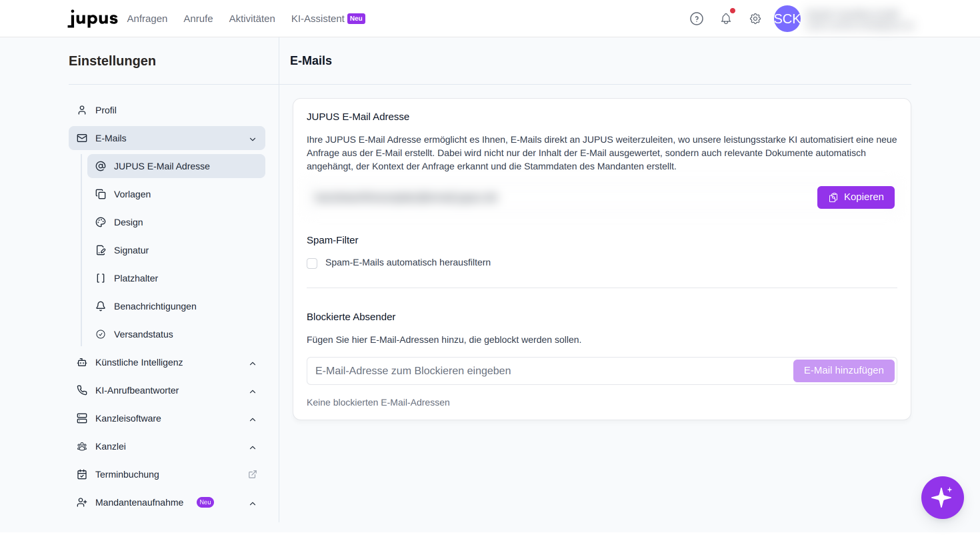The image size is (980, 535).
Task: Click the Profil person icon
Action: 82,110
